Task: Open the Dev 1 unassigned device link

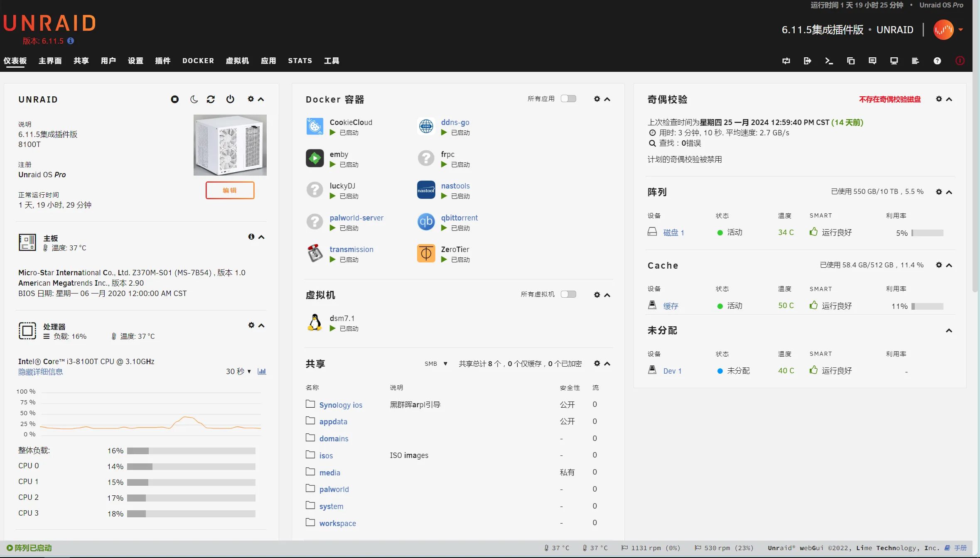Action: point(672,371)
